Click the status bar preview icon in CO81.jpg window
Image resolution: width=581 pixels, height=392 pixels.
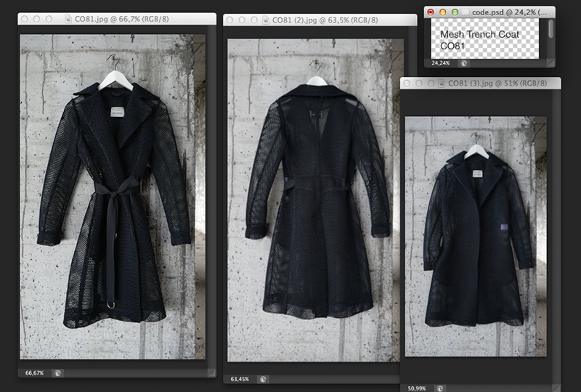pos(58,373)
